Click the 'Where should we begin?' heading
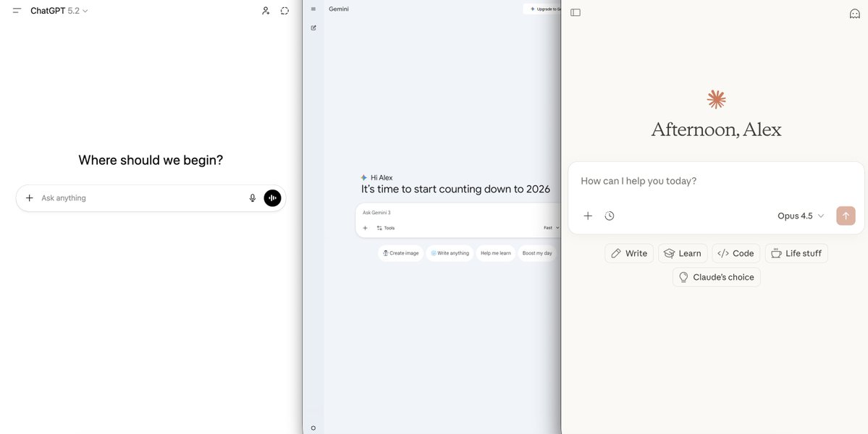The width and height of the screenshot is (868, 434). click(x=151, y=161)
